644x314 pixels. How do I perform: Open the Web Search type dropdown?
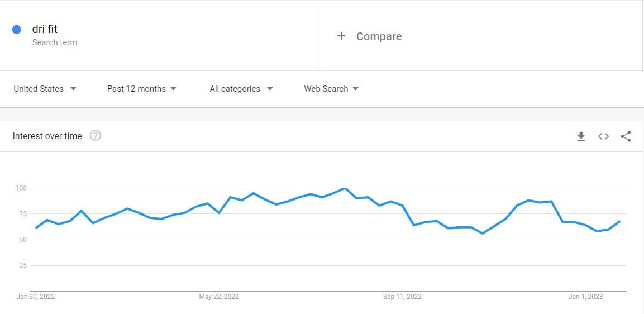pyautogui.click(x=331, y=89)
